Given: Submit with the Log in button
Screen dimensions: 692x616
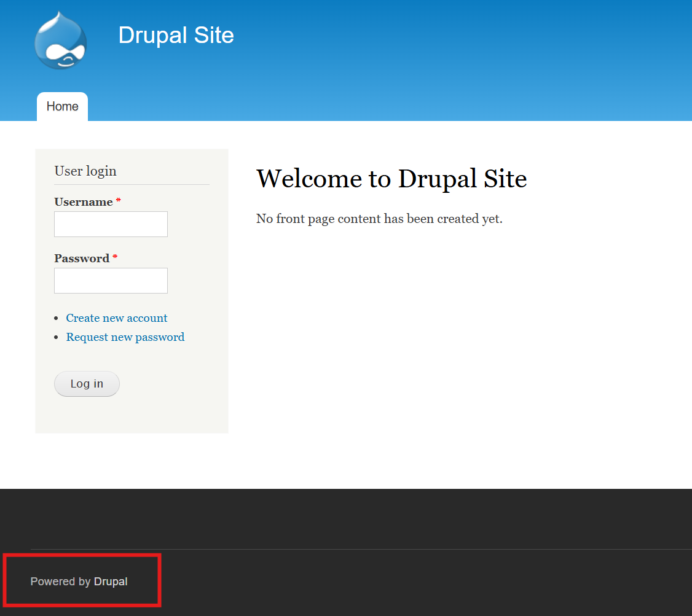Looking at the screenshot, I should coord(87,384).
